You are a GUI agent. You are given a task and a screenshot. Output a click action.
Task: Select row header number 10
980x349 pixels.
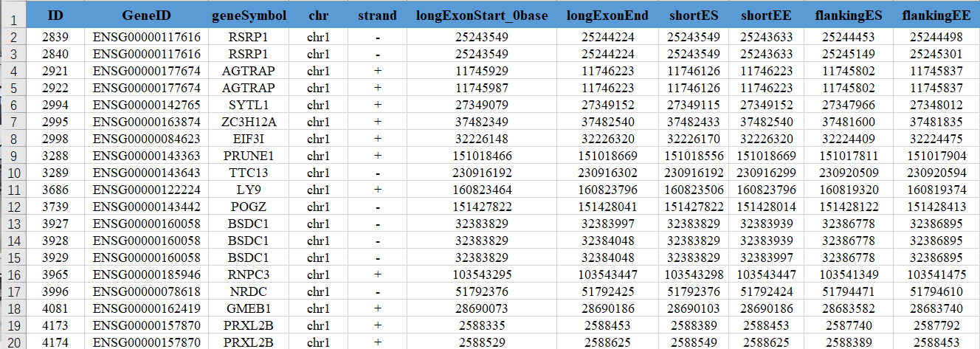point(12,173)
